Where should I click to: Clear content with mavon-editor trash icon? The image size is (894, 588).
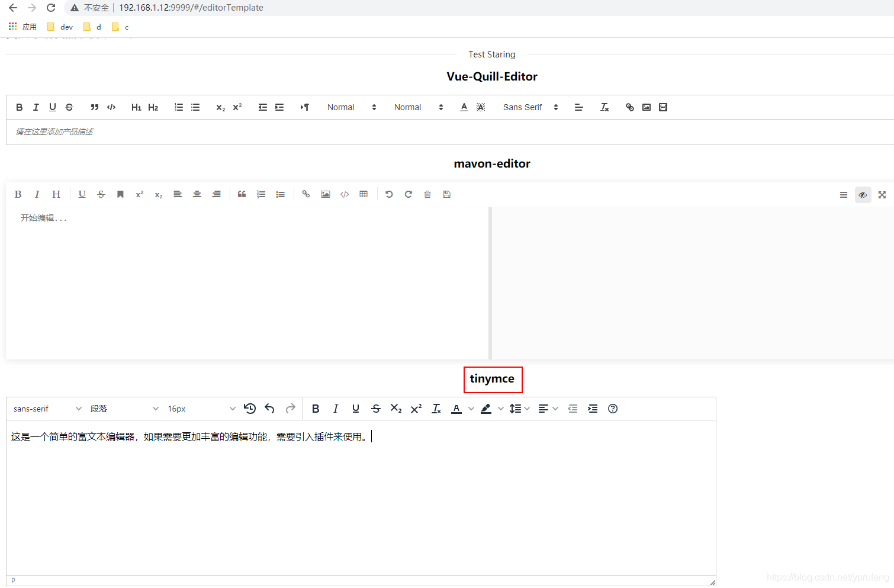(x=427, y=194)
